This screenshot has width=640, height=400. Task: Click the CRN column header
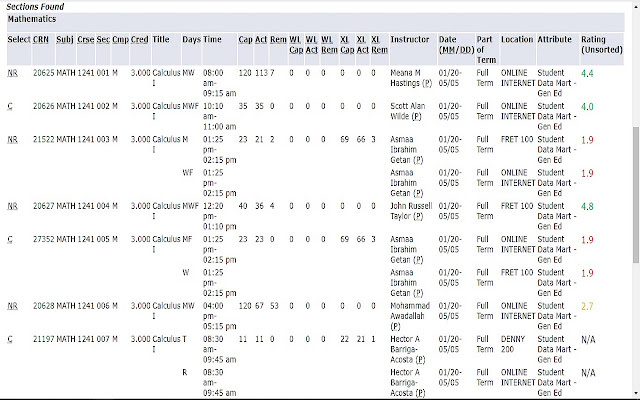click(41, 40)
